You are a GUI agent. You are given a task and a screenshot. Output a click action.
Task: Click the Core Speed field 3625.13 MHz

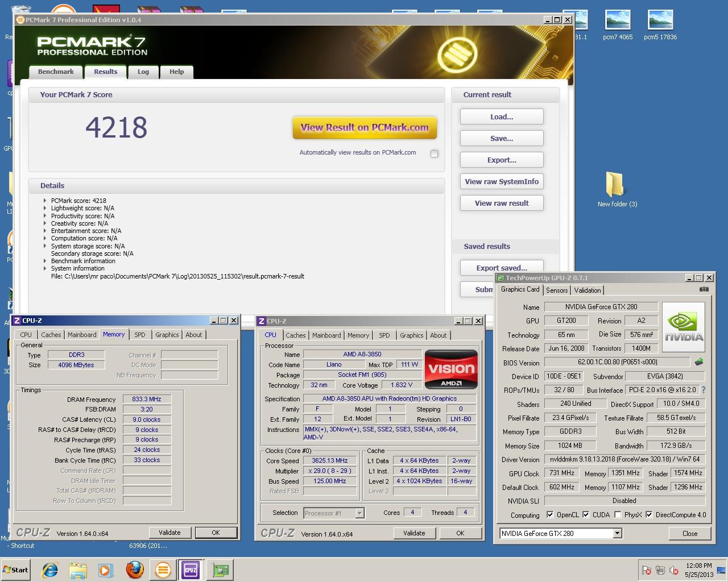tap(330, 460)
